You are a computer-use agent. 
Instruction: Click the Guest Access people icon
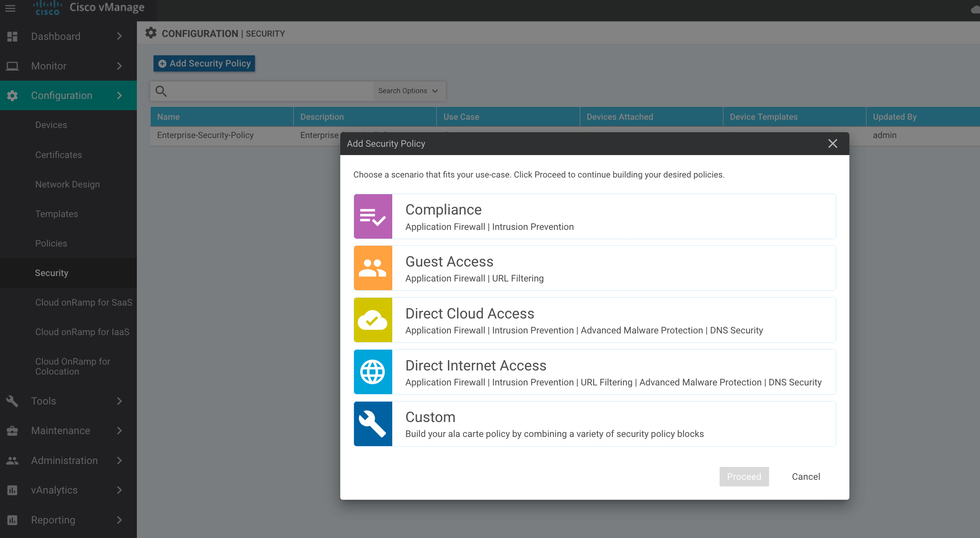tap(373, 268)
